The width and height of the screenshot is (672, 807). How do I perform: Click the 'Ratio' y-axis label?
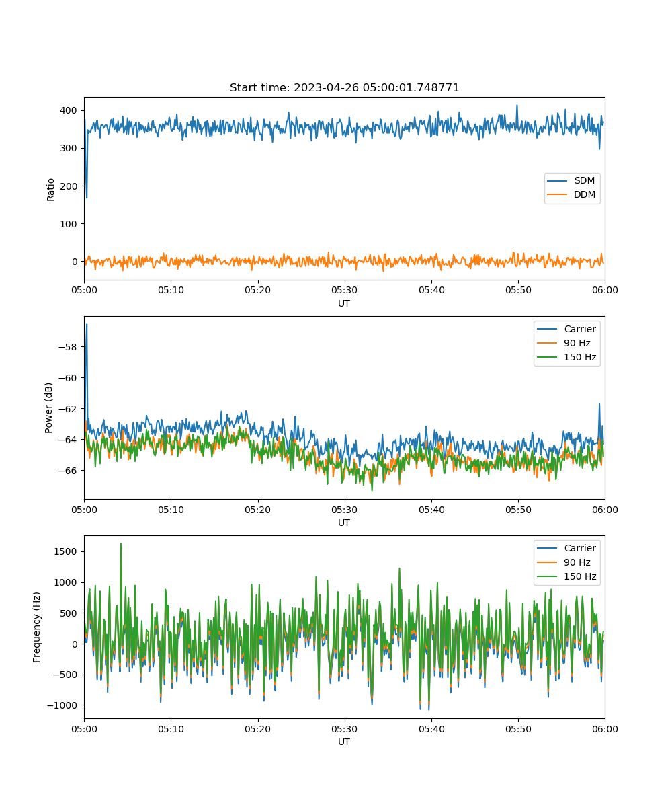point(50,189)
